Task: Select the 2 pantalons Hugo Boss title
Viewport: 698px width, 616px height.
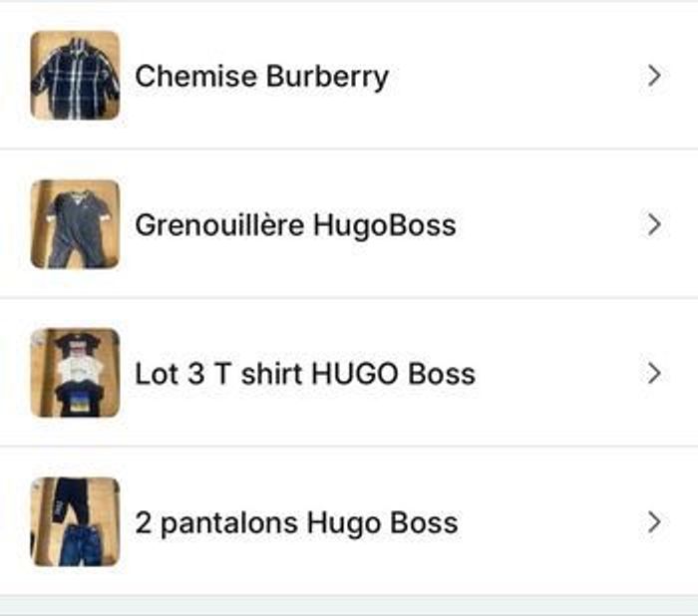Action: click(x=296, y=522)
